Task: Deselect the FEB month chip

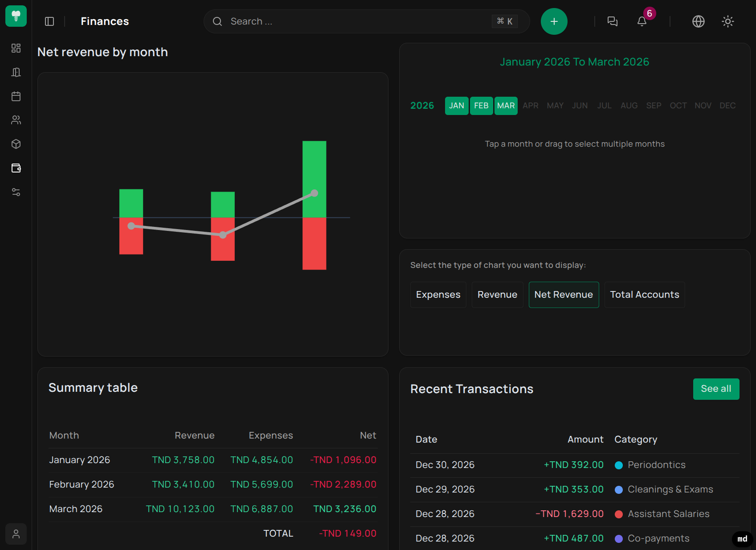Action: tap(481, 106)
